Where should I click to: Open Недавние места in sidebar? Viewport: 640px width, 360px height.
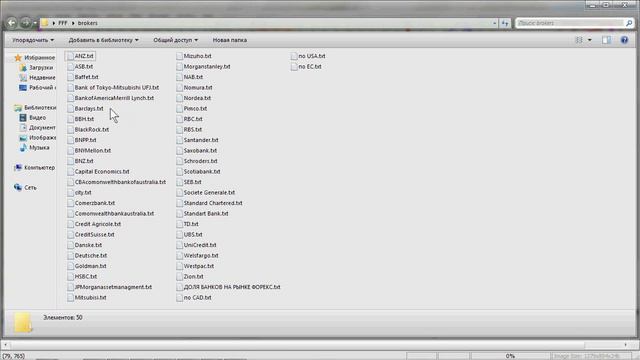(x=42, y=78)
